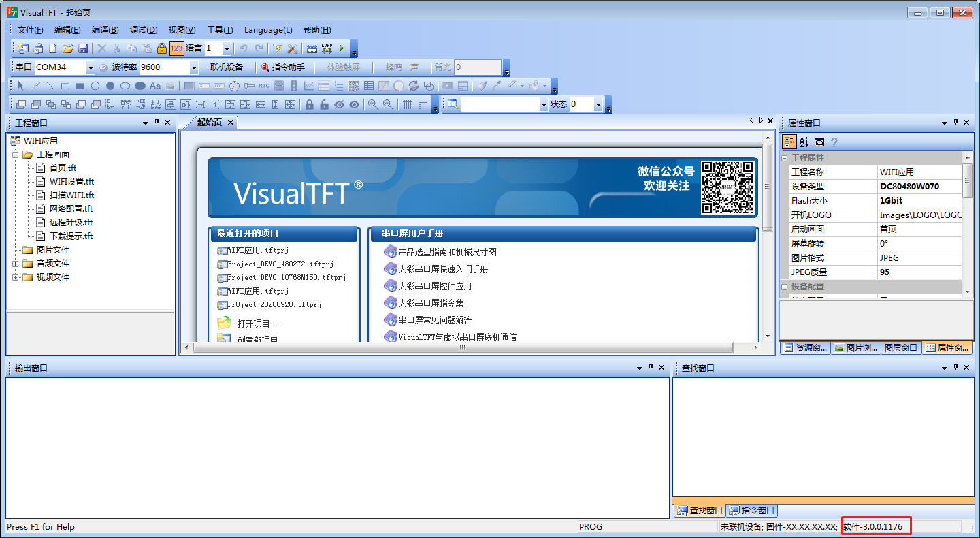
Task: Expand the 音频文件 folder node
Action: (16, 264)
